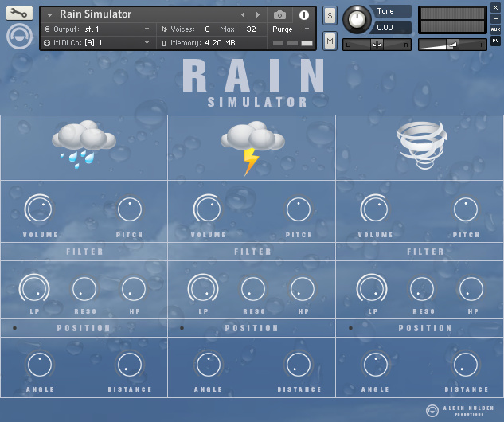
Task: Open the instrument info button
Action: pos(303,15)
